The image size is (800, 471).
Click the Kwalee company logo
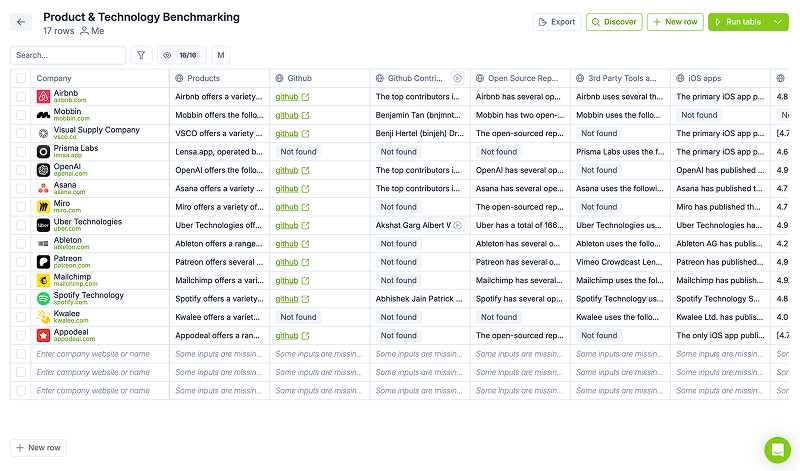click(x=43, y=317)
